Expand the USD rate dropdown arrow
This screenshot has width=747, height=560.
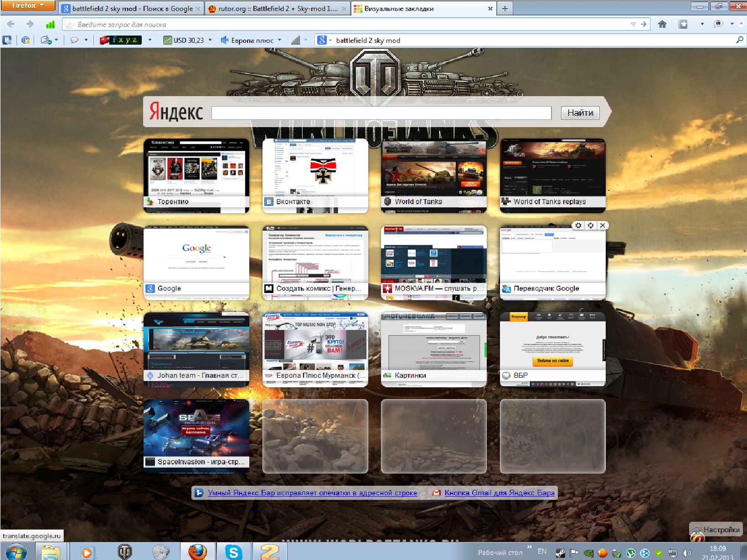210,40
